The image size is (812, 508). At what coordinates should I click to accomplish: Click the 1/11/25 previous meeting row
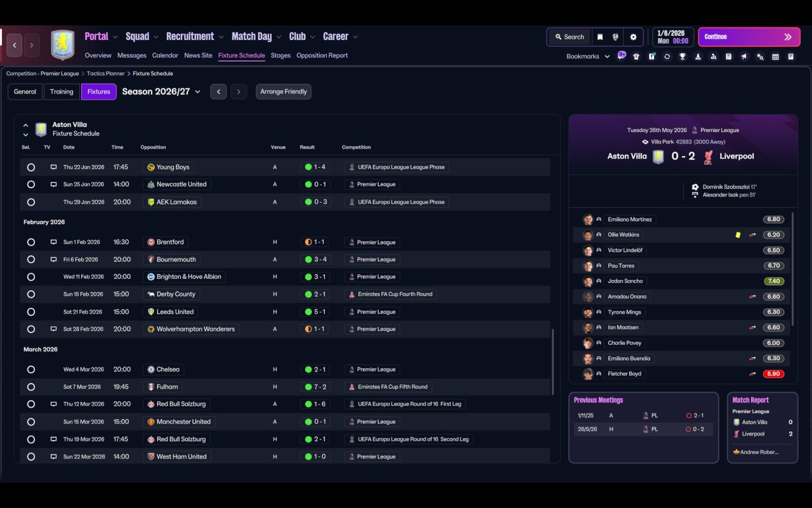[643, 415]
